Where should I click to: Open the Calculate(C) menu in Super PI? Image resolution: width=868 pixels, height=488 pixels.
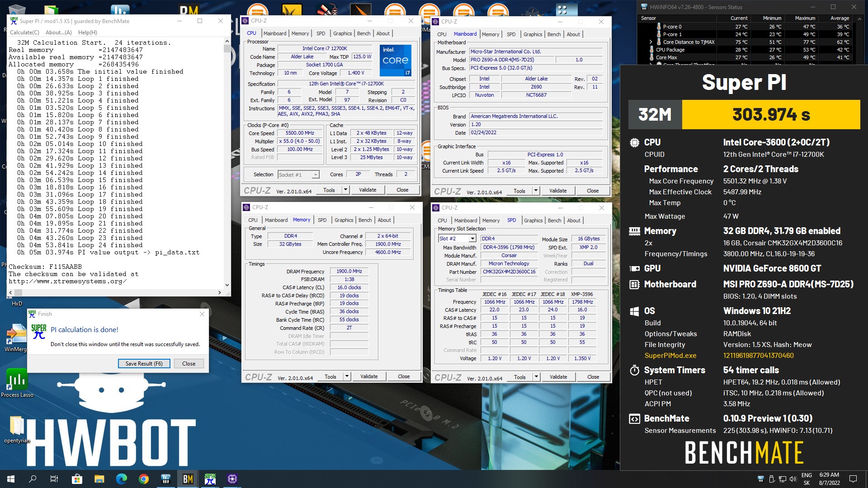24,33
